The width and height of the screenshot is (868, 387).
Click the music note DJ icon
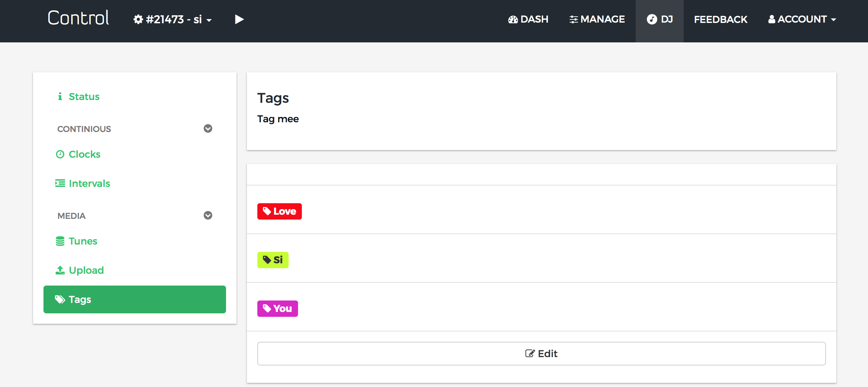tap(652, 19)
